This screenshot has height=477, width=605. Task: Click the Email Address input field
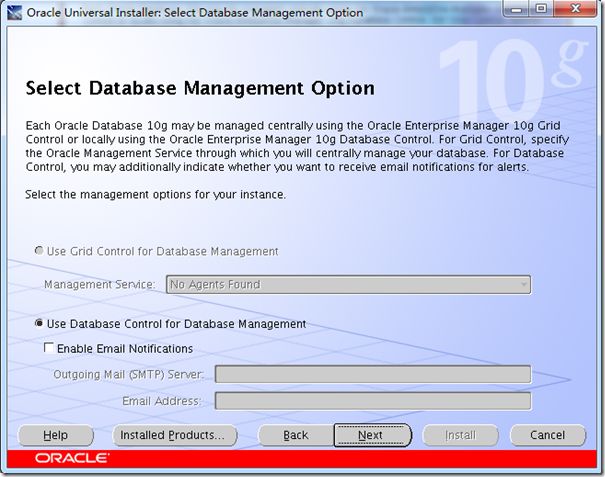373,401
